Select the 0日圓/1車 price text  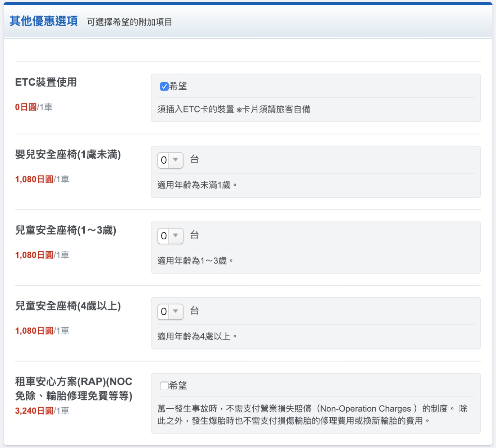point(33,107)
